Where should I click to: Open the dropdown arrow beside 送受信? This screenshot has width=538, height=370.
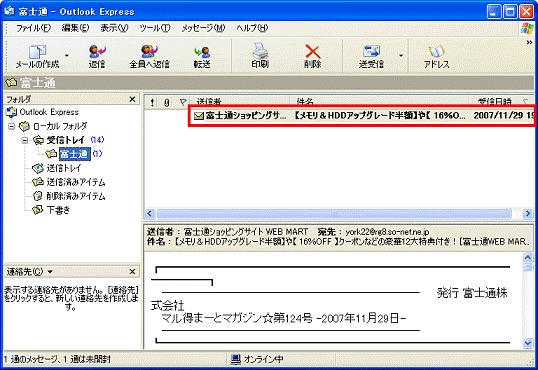401,56
